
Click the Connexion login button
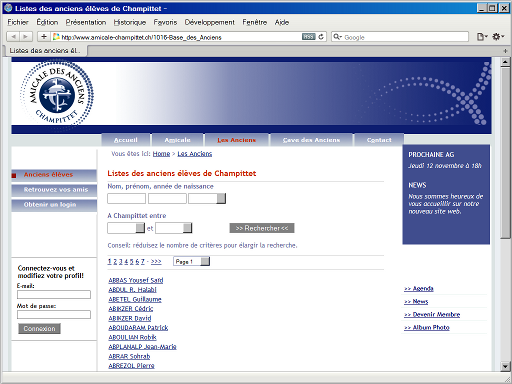pos(39,329)
